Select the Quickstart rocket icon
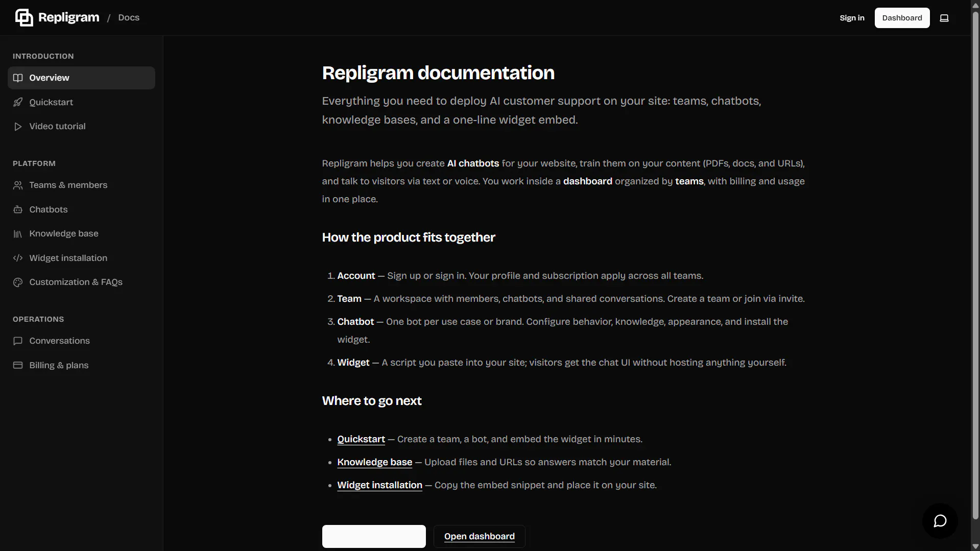This screenshot has width=980, height=551. [18, 102]
